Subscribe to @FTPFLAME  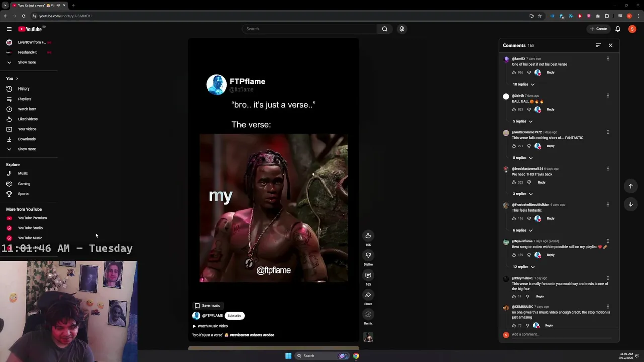[x=234, y=316]
